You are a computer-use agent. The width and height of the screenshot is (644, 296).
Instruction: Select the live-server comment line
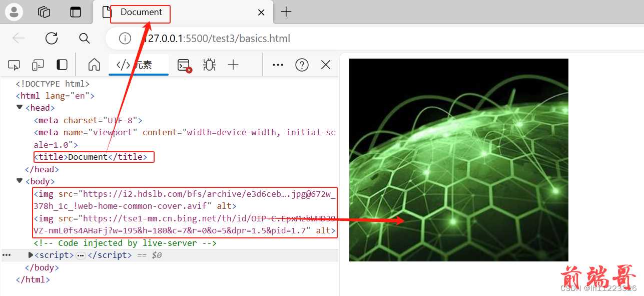pos(125,243)
